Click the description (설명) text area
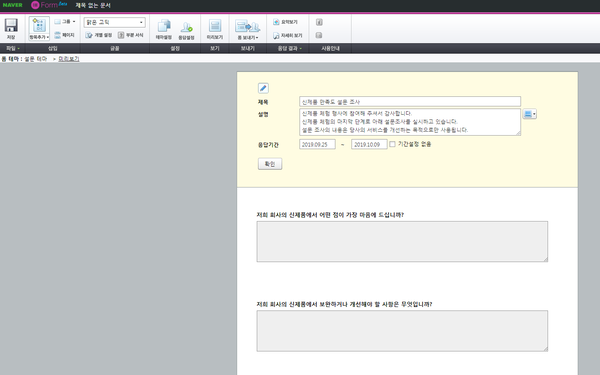 (x=410, y=122)
